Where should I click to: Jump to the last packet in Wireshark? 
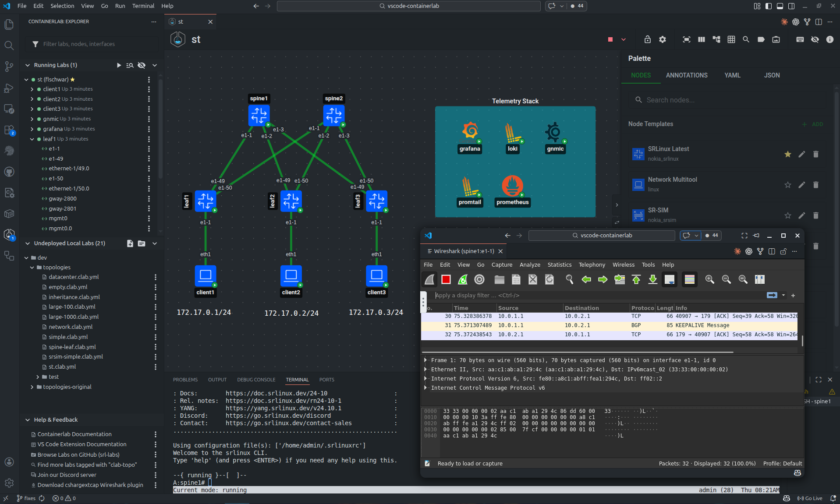tap(653, 279)
